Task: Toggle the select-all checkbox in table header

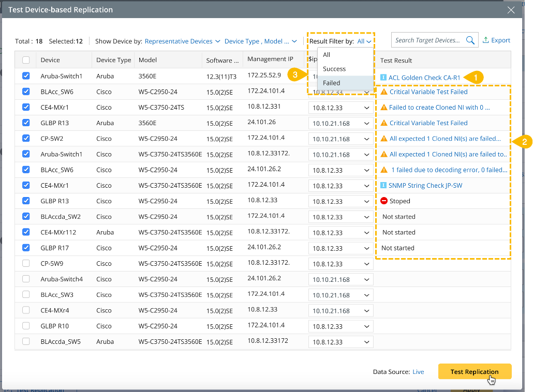Action: [26, 61]
